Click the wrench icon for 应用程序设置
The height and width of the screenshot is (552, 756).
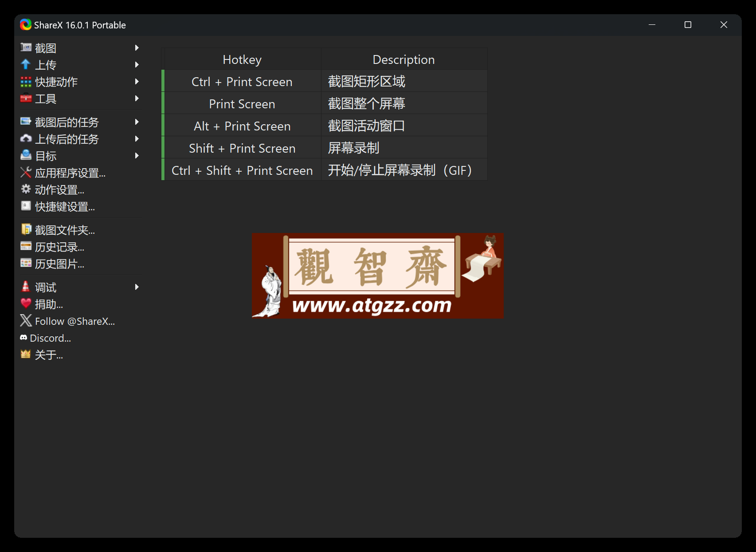[x=26, y=172]
